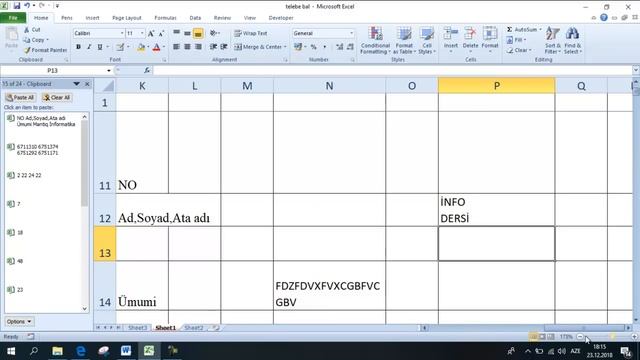The width and height of the screenshot is (640, 360).
Task: Increase indent icon
Action: (224, 47)
